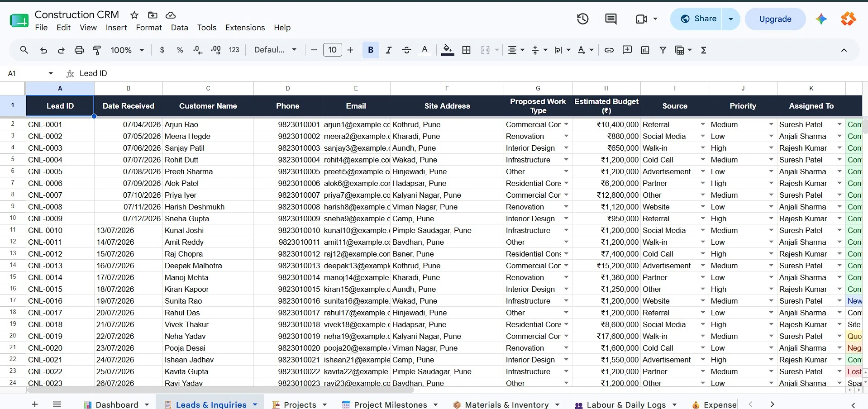Open version history clock icon
Image resolution: width=868 pixels, height=409 pixels.
pyautogui.click(x=583, y=19)
